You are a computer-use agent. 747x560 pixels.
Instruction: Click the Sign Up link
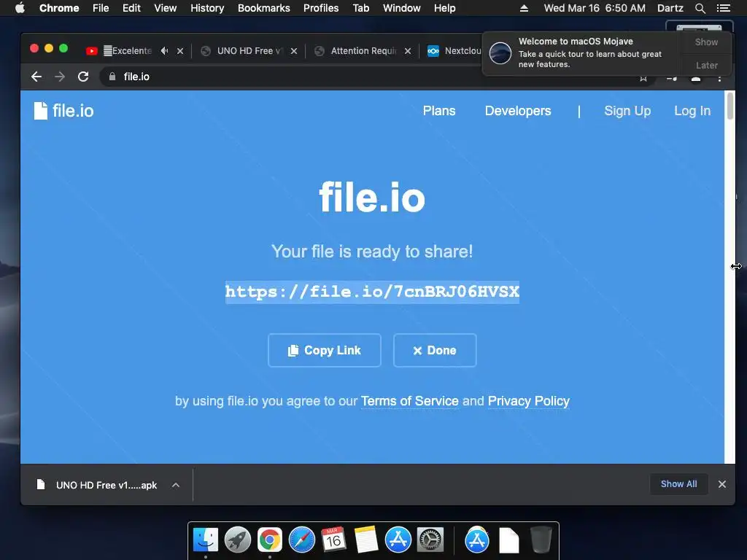click(x=627, y=111)
